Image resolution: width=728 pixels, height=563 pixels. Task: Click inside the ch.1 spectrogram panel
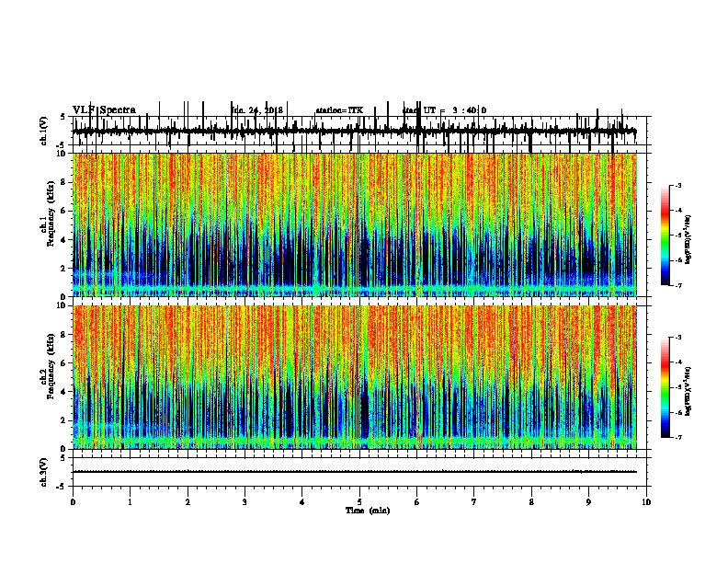click(355, 224)
